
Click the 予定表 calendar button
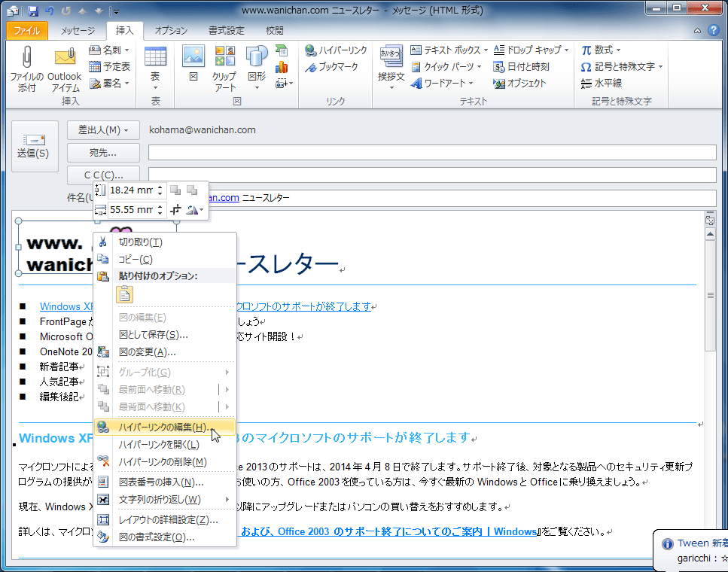coord(110,66)
